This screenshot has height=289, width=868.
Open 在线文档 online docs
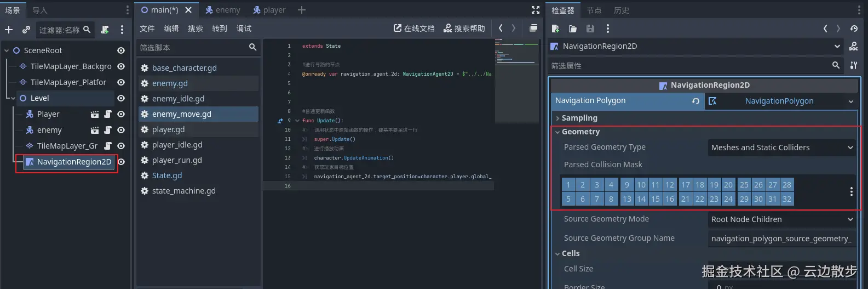(x=414, y=29)
